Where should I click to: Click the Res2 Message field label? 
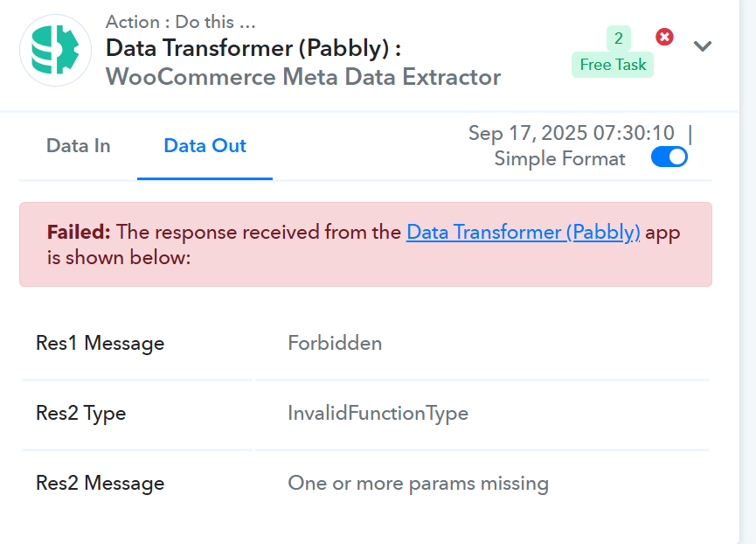coord(100,484)
